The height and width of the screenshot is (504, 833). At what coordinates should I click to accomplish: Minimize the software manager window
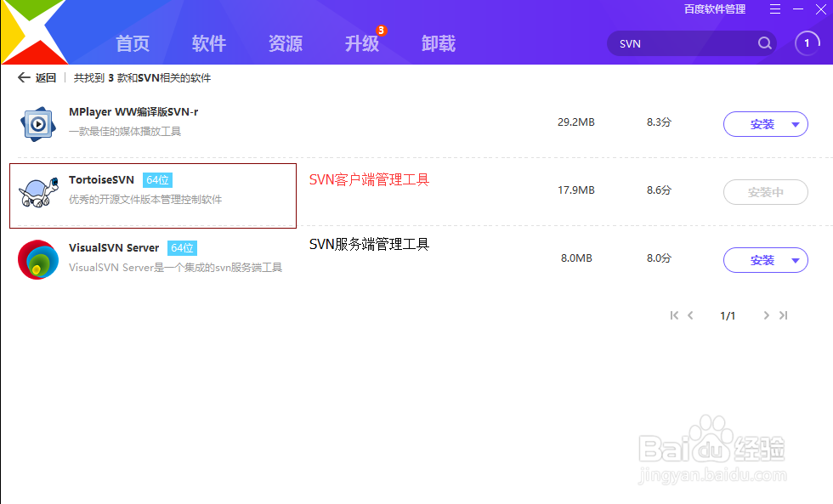(798, 9)
